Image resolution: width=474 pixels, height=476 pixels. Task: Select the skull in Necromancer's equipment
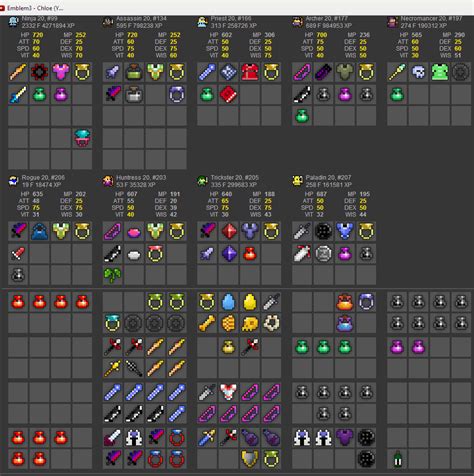click(419, 72)
